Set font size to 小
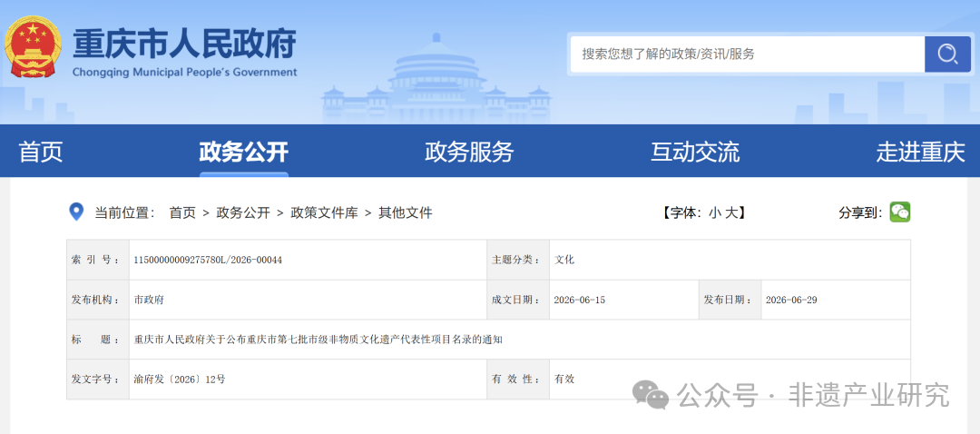This screenshot has height=434, width=980. click(x=714, y=212)
